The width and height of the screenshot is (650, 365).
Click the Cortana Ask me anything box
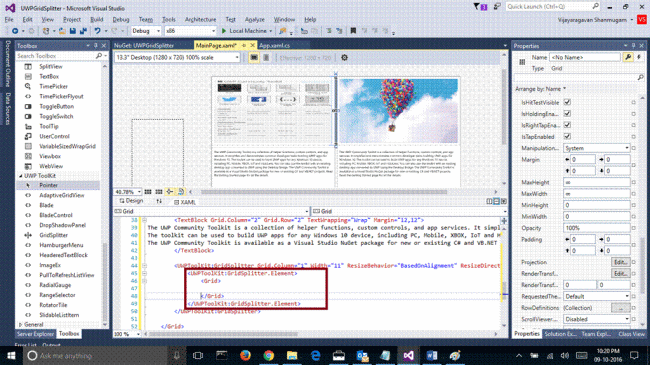pos(95,355)
